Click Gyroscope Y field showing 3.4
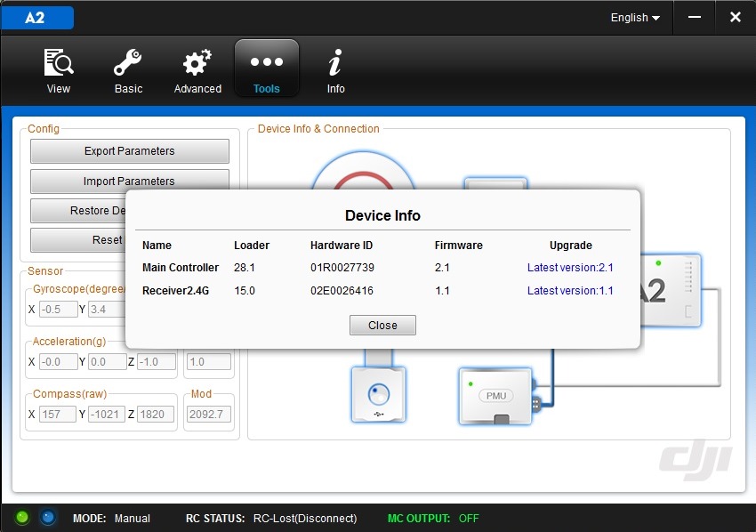Viewport: 756px width, 532px height. coord(107,310)
